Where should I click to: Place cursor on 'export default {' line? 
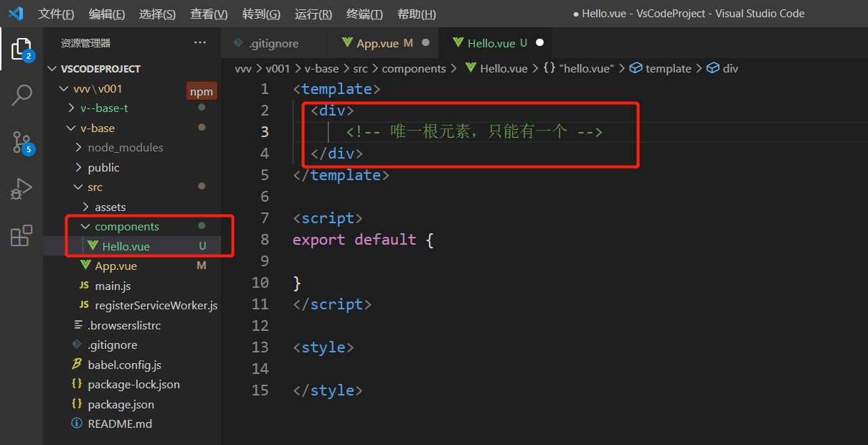tap(363, 240)
